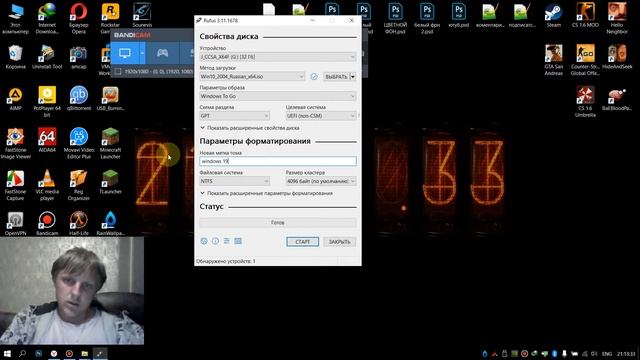Open CS 1.6 Umbrella desktop icon

click(585, 101)
